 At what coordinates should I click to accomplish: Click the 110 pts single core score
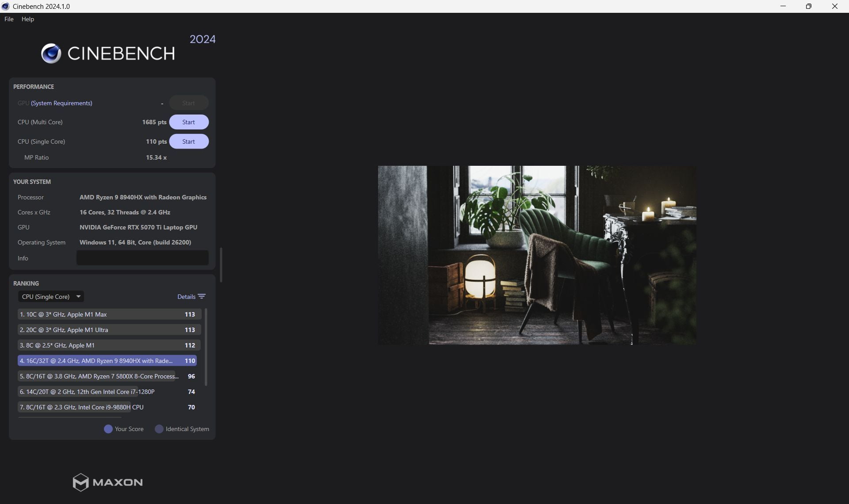pos(156,141)
